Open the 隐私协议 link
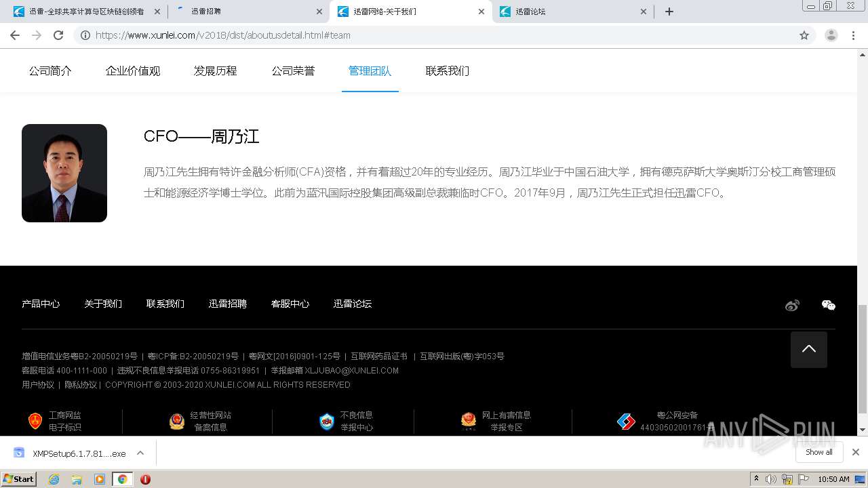 [x=81, y=384]
